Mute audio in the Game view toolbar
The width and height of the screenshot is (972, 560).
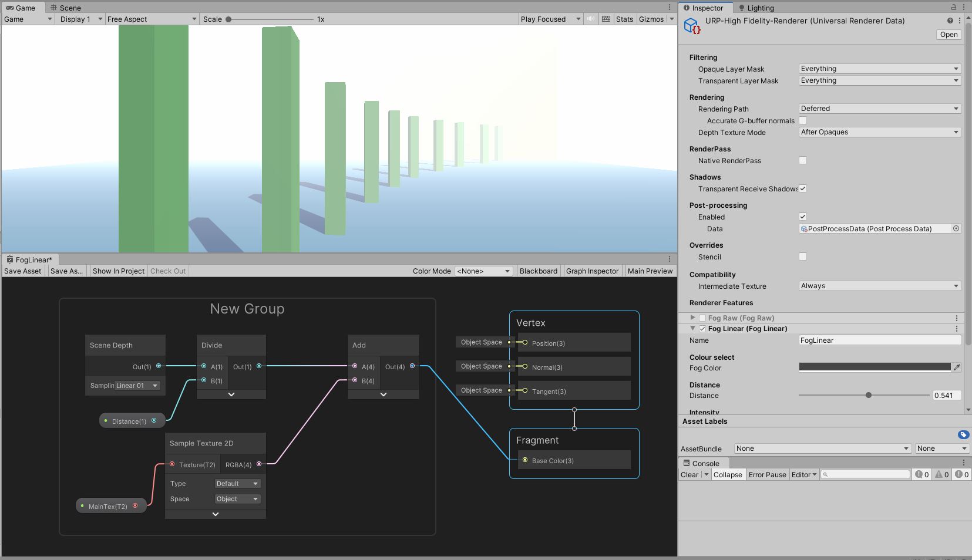(590, 19)
